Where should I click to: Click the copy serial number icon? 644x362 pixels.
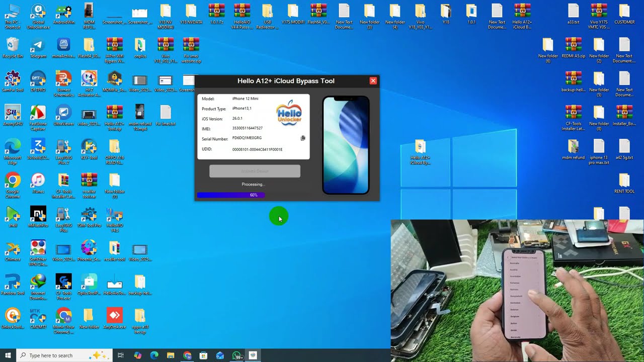click(303, 138)
